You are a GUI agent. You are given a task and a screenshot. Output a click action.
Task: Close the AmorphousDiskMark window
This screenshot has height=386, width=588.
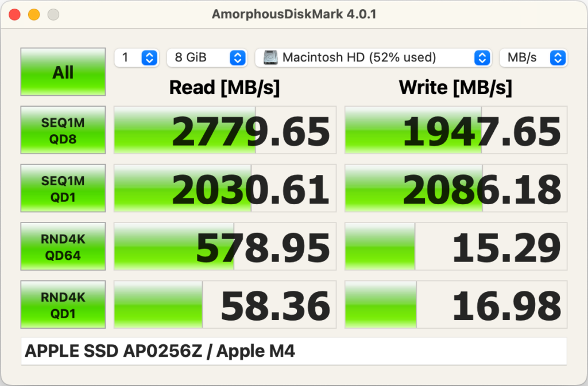click(15, 14)
